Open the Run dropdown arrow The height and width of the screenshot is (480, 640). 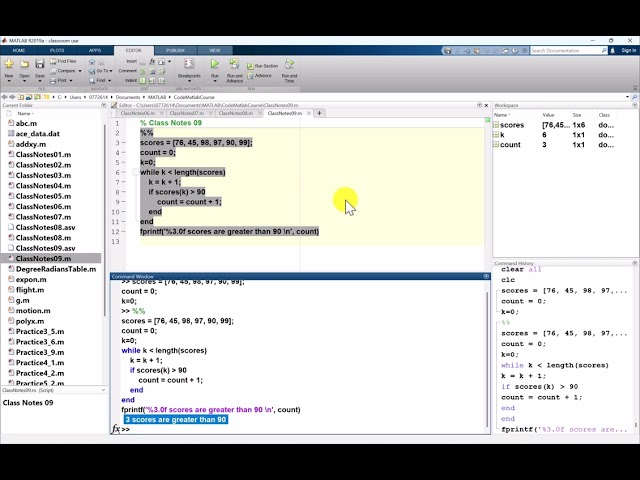[x=215, y=81]
